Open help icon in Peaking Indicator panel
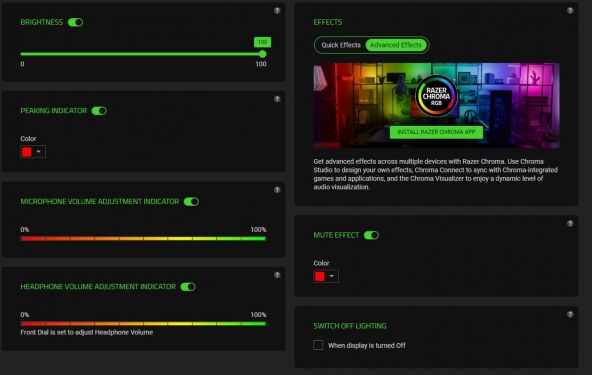Viewport: 592px width, 375px height. (x=277, y=99)
